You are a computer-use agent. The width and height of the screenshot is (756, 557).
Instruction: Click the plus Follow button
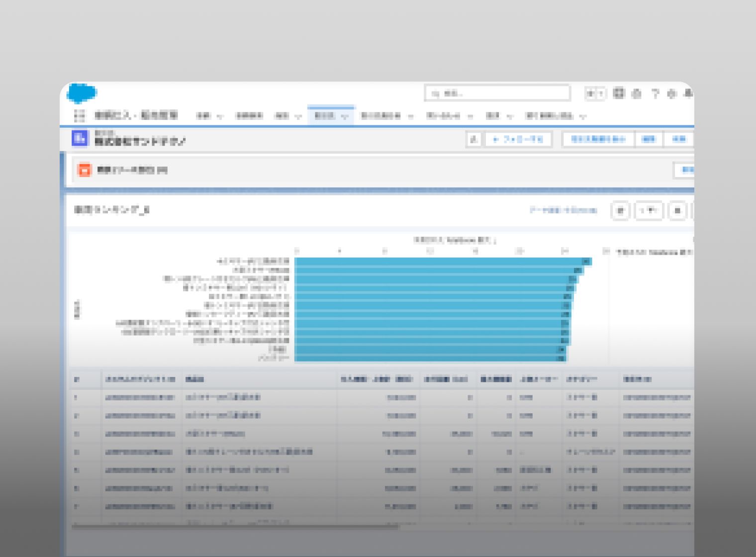(x=518, y=139)
